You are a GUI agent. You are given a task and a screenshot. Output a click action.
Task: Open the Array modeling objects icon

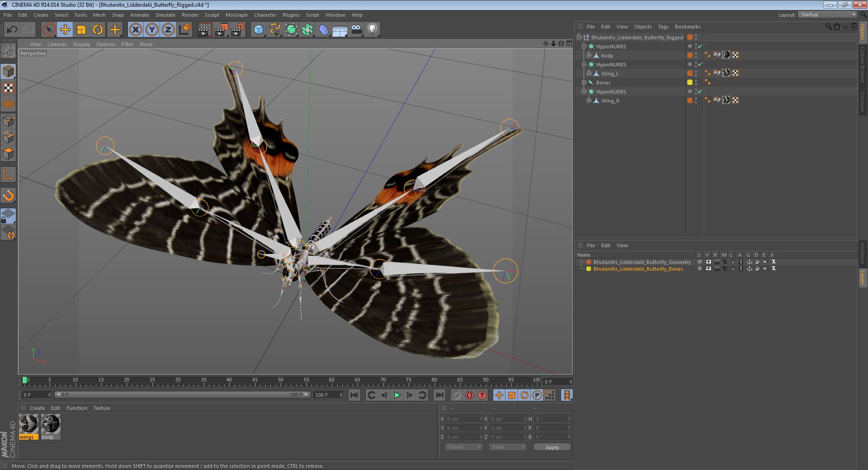(x=308, y=30)
